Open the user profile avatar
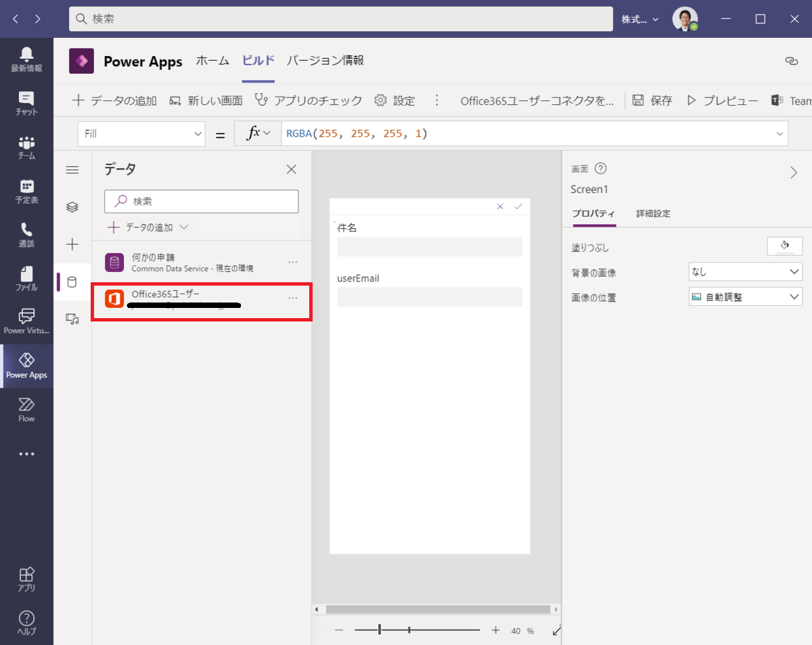The width and height of the screenshot is (812, 645). [x=685, y=19]
